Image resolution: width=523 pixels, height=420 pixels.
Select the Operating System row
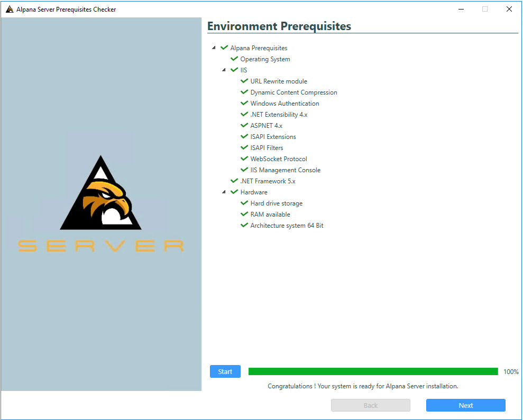click(260, 59)
